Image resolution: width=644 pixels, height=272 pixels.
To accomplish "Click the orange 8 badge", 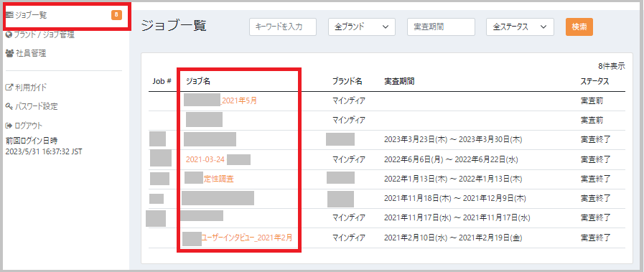I will pyautogui.click(x=116, y=15).
